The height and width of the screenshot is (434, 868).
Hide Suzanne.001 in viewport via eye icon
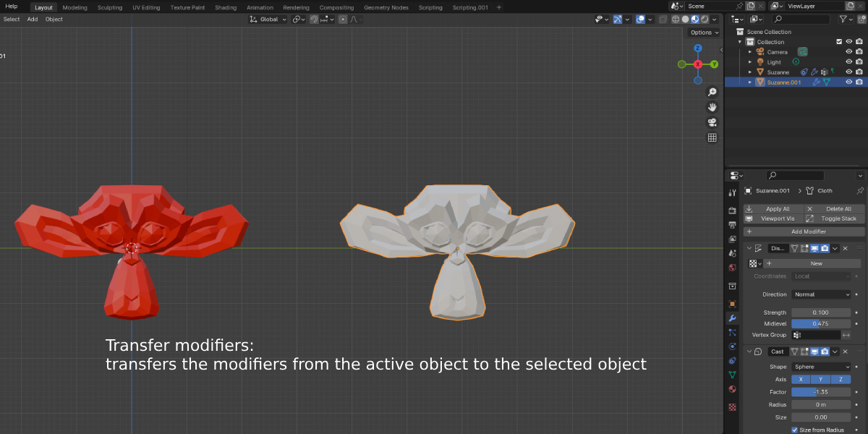[x=849, y=82]
